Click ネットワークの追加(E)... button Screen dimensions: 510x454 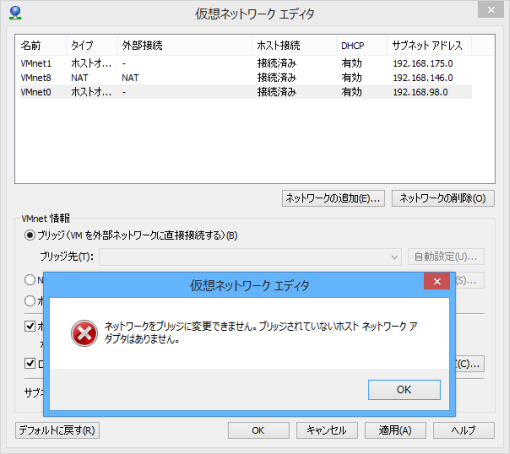tap(333, 198)
